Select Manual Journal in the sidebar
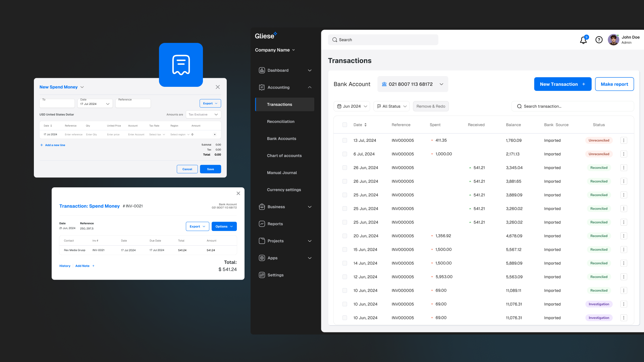 [282, 173]
